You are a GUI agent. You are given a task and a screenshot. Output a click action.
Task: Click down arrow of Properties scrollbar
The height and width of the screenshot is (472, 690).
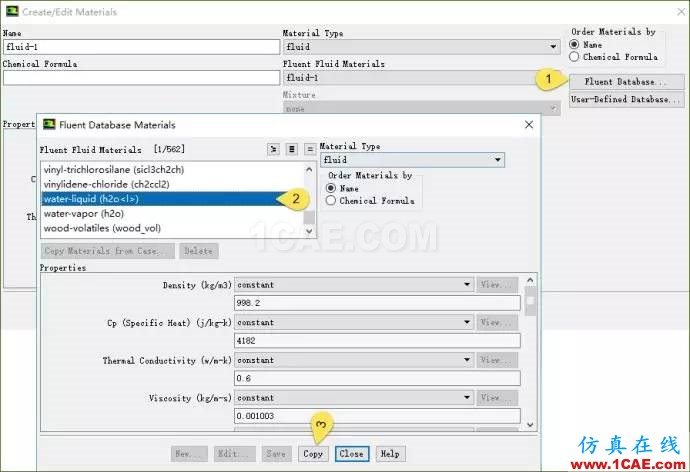pos(530,425)
